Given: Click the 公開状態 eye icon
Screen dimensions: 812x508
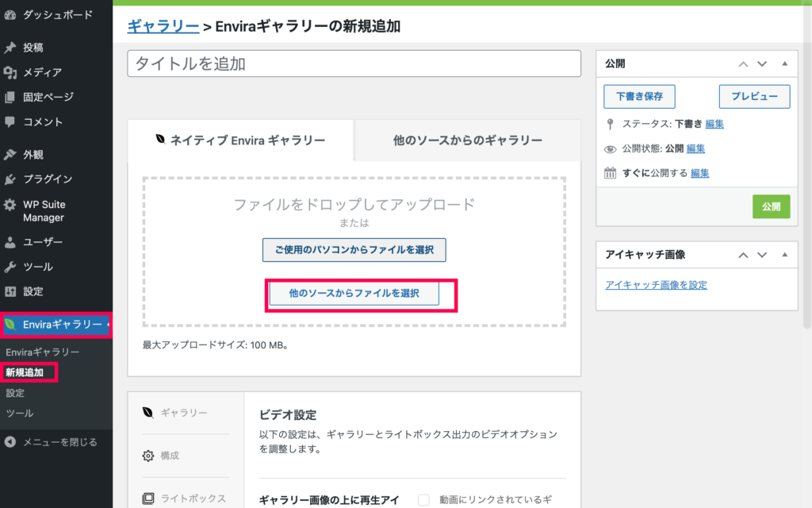Looking at the screenshot, I should pyautogui.click(x=610, y=148).
